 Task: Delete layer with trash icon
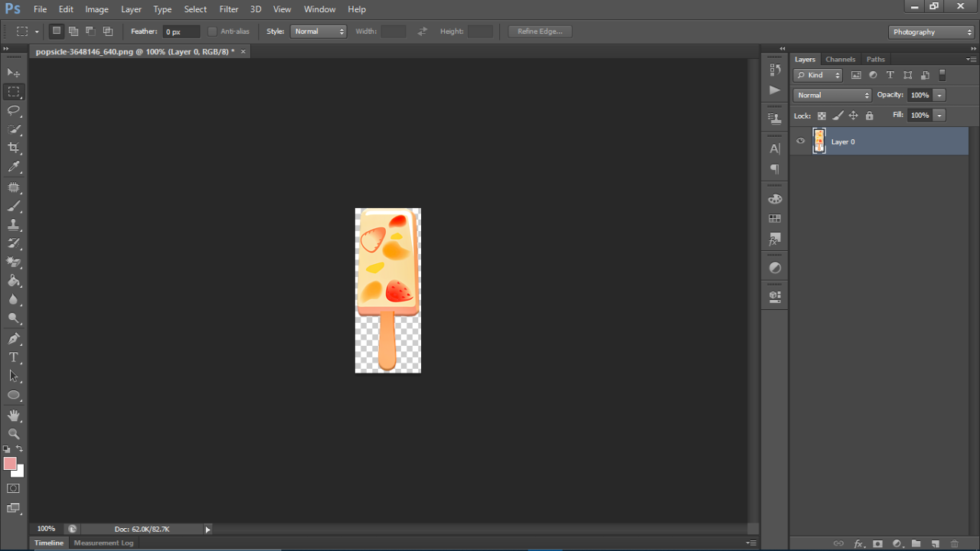click(x=954, y=544)
